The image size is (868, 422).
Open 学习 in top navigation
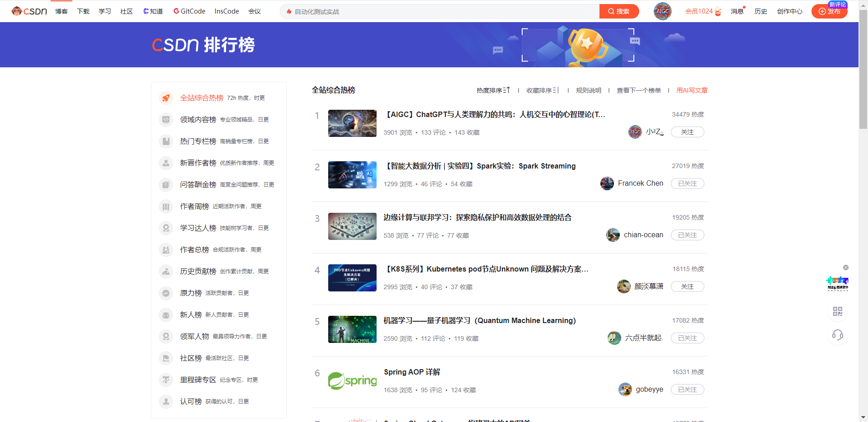click(105, 11)
